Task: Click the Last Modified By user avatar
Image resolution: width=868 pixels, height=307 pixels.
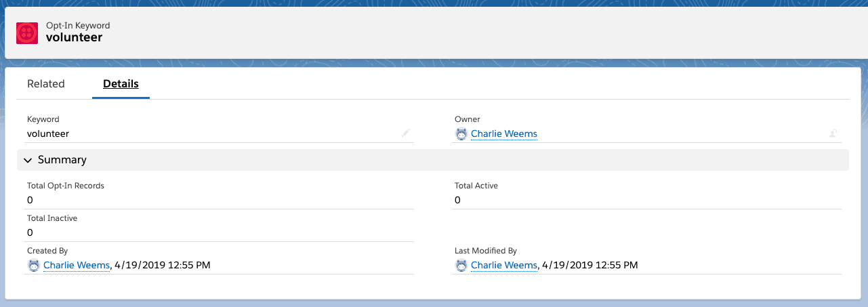Action: tap(461, 266)
